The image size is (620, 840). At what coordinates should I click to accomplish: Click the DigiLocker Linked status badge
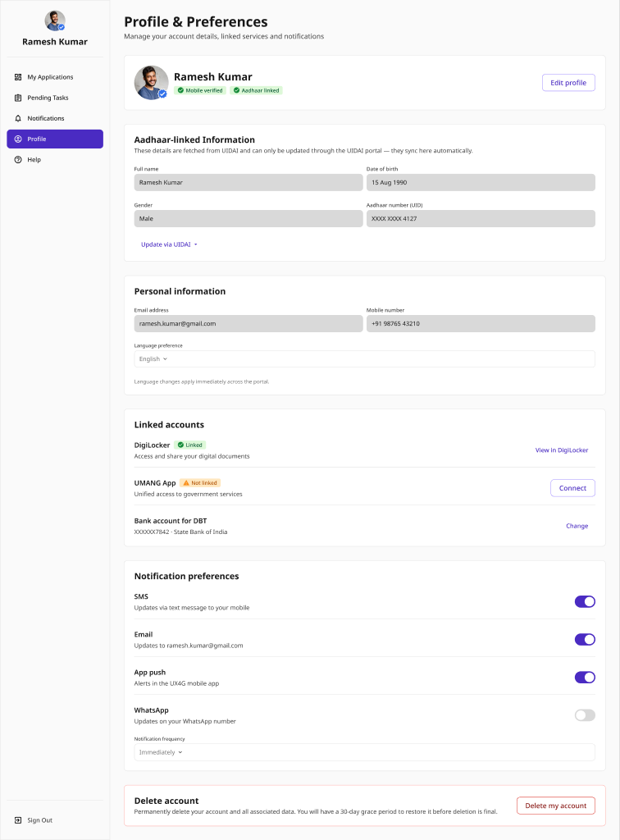click(x=190, y=445)
